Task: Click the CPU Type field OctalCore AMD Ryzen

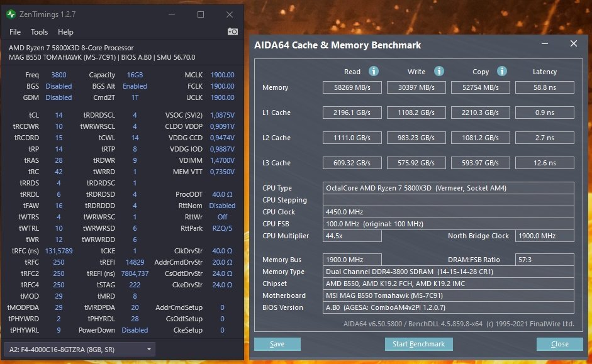Action: pyautogui.click(x=449, y=188)
